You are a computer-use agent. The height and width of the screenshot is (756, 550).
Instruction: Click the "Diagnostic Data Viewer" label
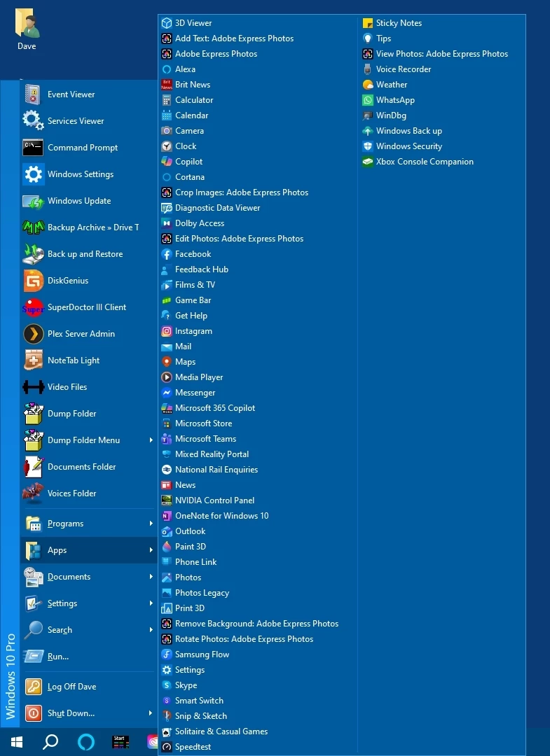point(218,208)
